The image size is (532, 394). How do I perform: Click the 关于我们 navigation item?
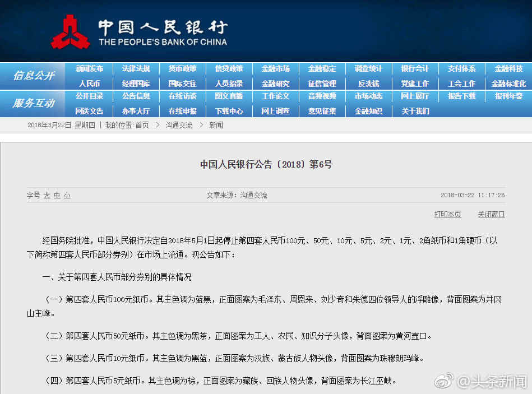[415, 111]
